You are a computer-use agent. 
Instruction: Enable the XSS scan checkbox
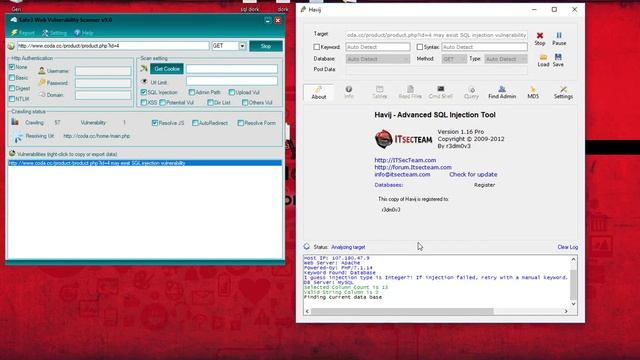(x=144, y=103)
